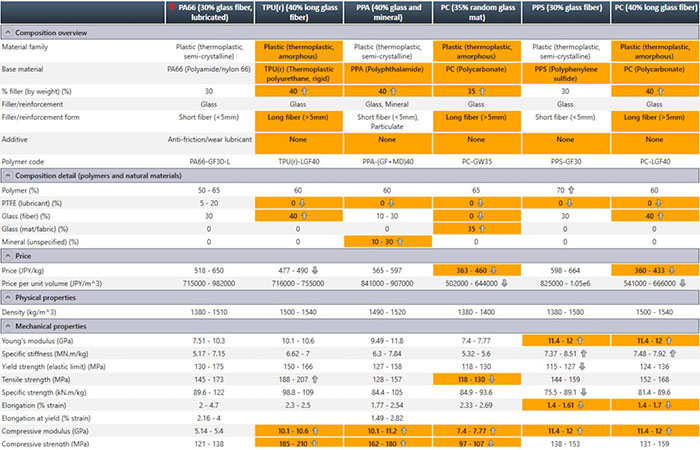Click down arrow beside price 477 - 490
This screenshot has width=700, height=450.
point(315,271)
